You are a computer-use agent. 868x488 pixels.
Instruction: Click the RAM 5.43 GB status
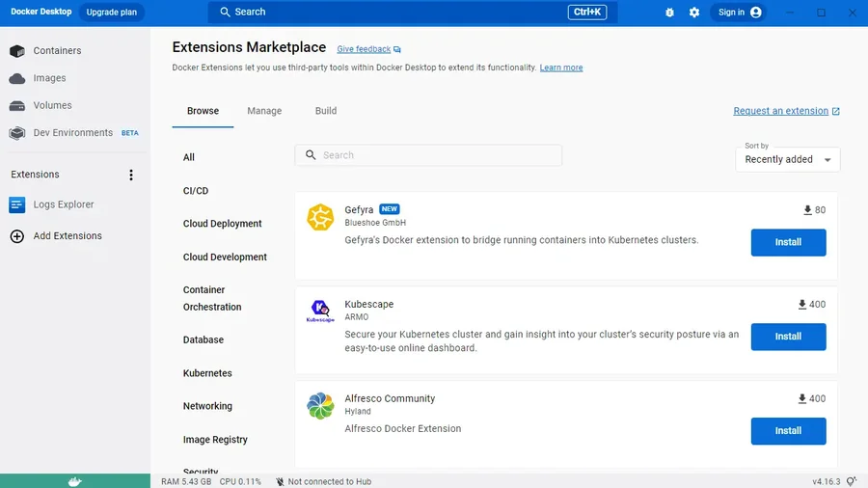coord(186,482)
